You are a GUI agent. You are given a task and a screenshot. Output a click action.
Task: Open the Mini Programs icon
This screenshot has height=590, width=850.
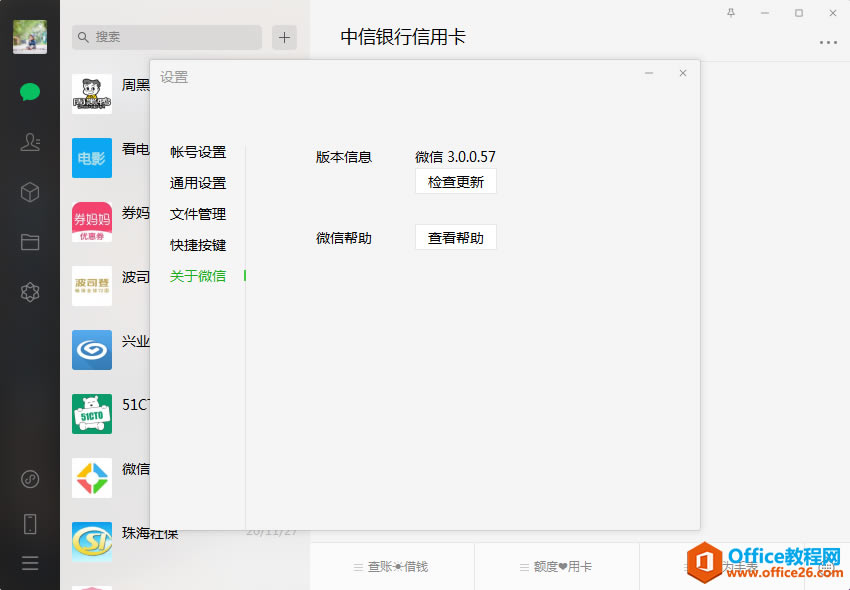tap(30, 479)
